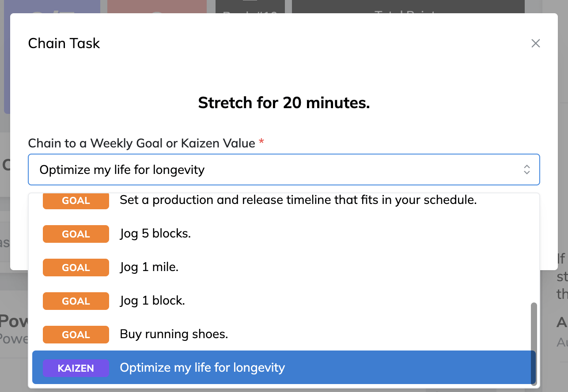Pick the production and release timeline goal

pyautogui.click(x=298, y=200)
